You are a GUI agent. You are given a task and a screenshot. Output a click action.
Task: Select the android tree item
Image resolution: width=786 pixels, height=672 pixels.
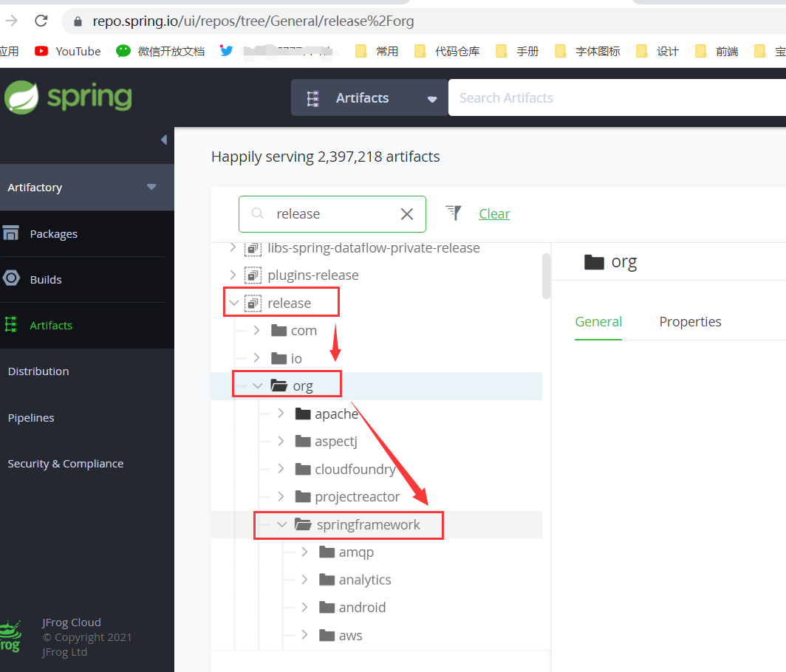(x=363, y=607)
